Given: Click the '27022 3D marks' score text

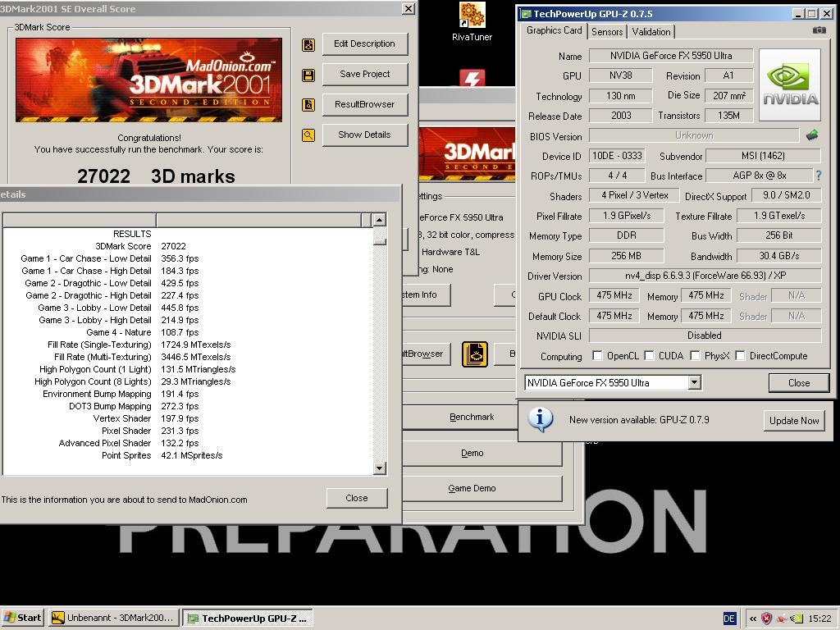Looking at the screenshot, I should (x=156, y=176).
